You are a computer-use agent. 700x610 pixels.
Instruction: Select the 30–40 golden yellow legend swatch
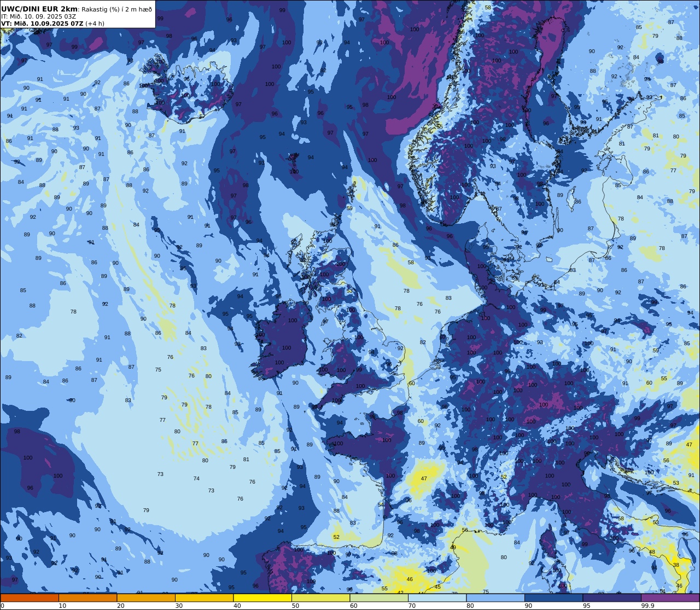[204, 598]
